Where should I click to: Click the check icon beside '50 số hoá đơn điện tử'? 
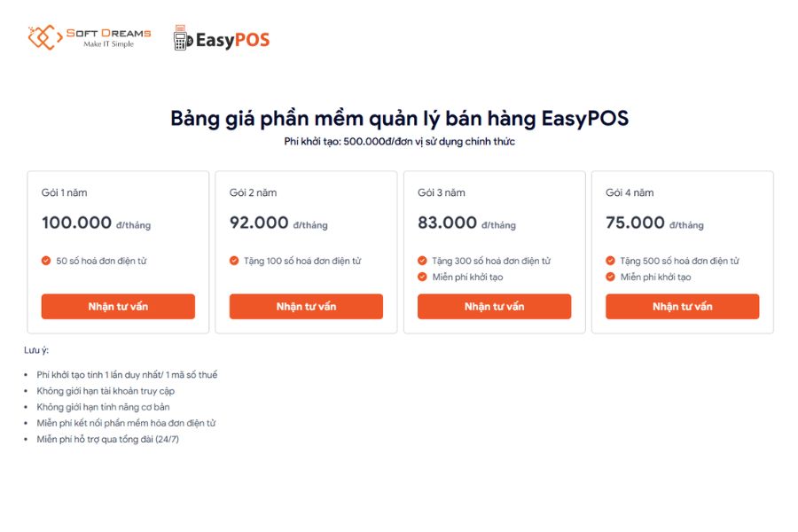(47, 261)
